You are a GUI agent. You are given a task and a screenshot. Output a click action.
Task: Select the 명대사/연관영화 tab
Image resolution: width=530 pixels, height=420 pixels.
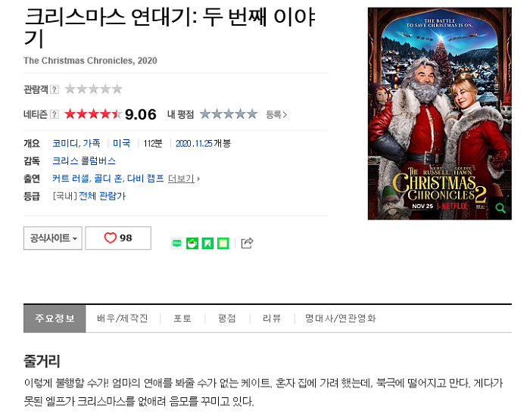pyautogui.click(x=341, y=319)
